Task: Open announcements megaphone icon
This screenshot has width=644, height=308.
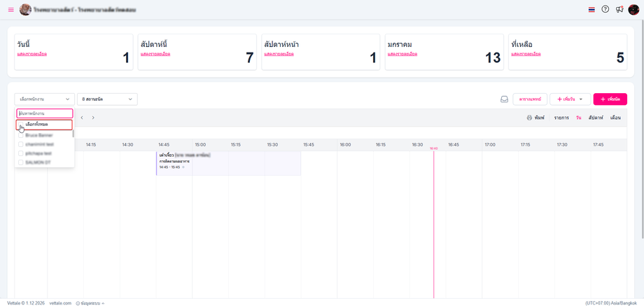Action: [619, 10]
